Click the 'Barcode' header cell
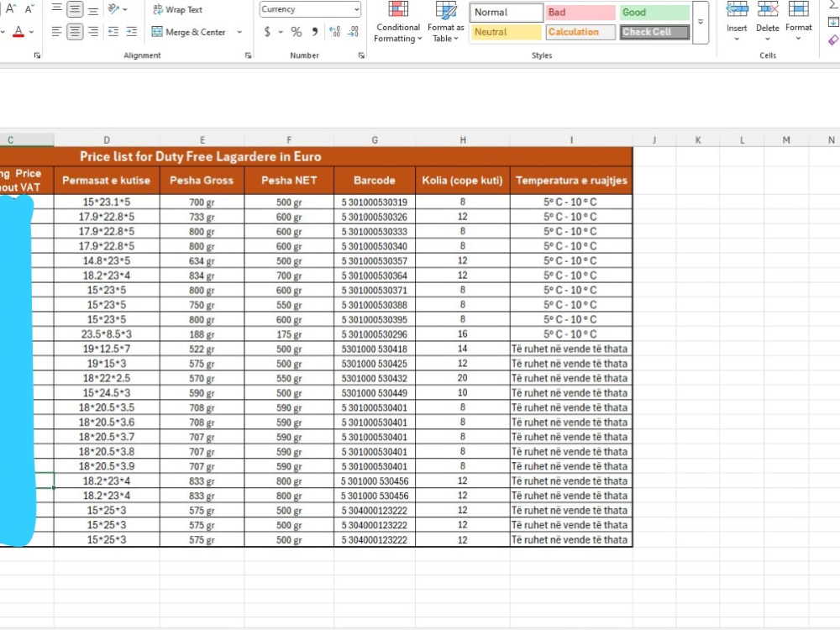Viewport: 840px width, 630px height. pos(375,181)
